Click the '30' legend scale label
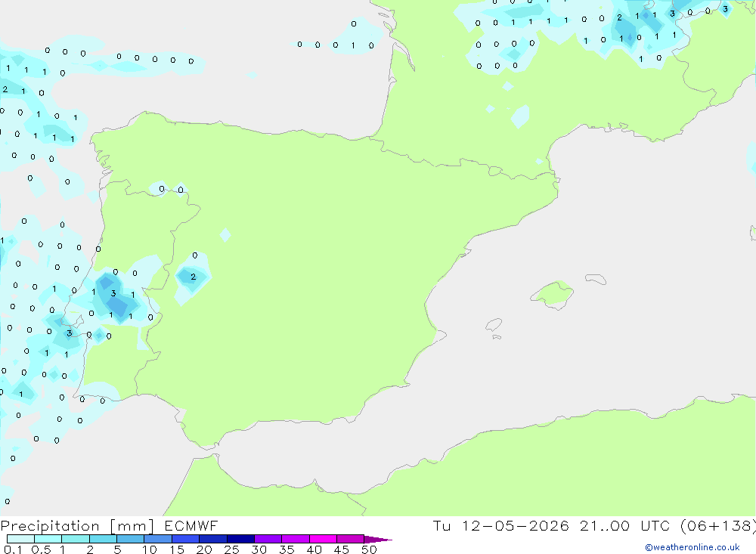 point(259,549)
